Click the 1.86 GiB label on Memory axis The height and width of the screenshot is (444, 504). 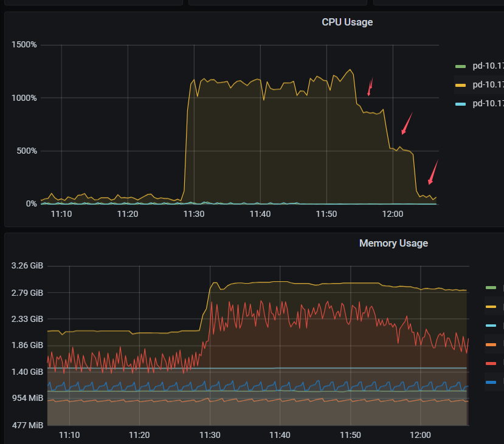tap(27, 346)
